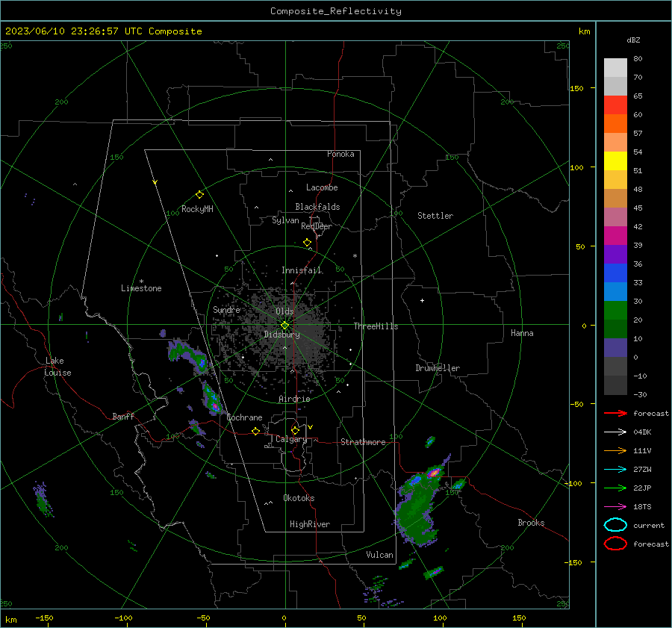This screenshot has width=672, height=628.
Task: Click the bright yellow swatch below 54
Action: click(x=615, y=161)
